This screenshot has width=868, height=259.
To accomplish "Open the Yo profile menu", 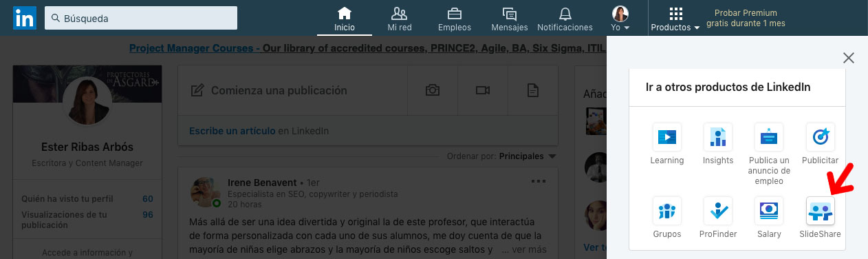I will point(620,19).
